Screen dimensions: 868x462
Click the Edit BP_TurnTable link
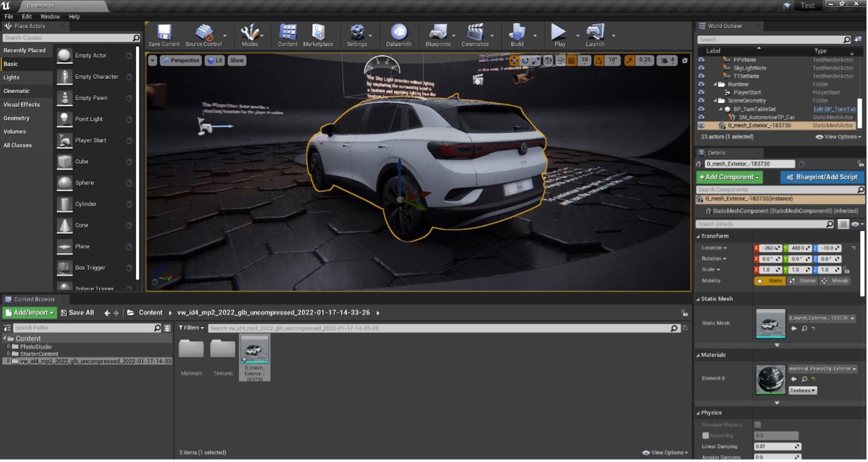835,109
